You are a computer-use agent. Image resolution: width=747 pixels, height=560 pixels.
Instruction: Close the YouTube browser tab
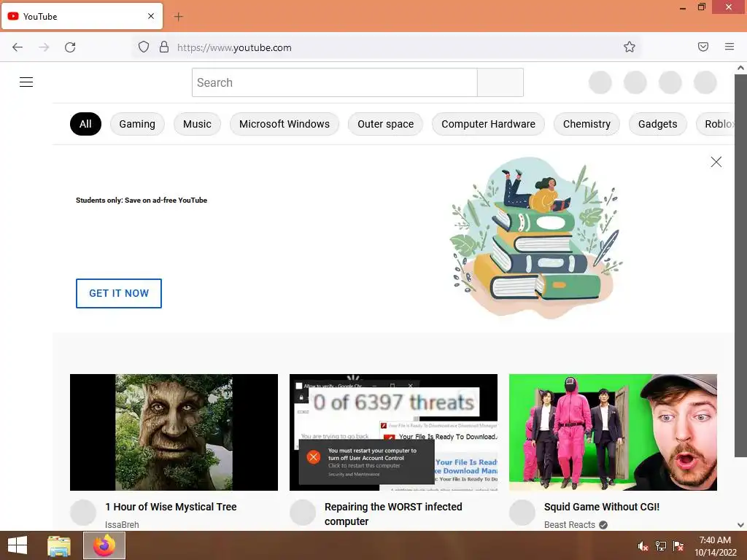pyautogui.click(x=151, y=16)
